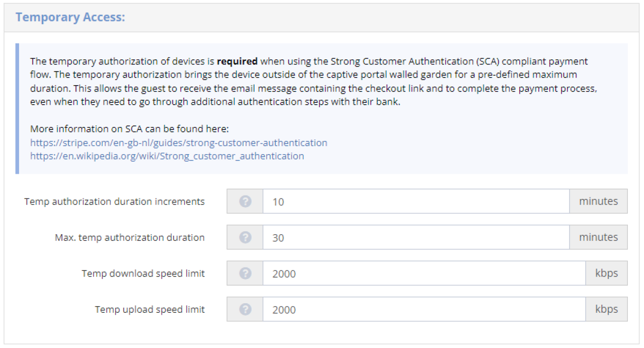
Task: Click the minutes label next to duration increments field
Action: [x=599, y=201]
